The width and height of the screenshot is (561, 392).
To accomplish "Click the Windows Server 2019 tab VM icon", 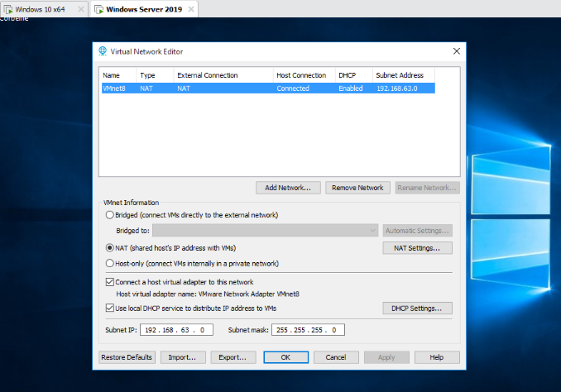I will 99,9.
